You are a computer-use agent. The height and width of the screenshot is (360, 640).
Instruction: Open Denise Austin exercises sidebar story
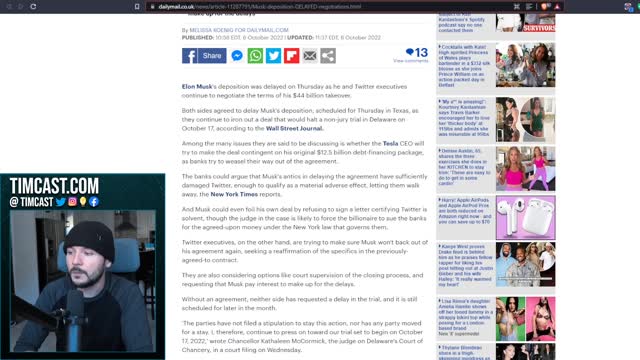[x=464, y=167]
